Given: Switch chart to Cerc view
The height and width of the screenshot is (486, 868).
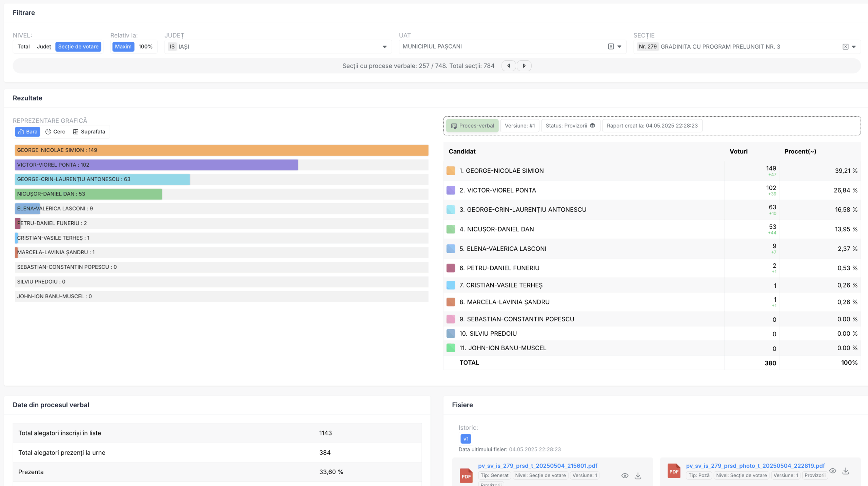Looking at the screenshot, I should click(55, 132).
